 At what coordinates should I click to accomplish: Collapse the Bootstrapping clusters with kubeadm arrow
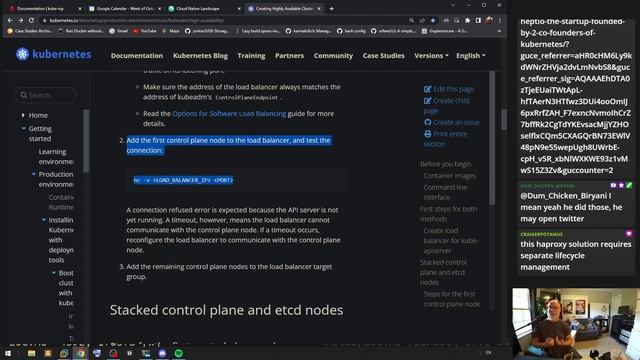(53, 273)
